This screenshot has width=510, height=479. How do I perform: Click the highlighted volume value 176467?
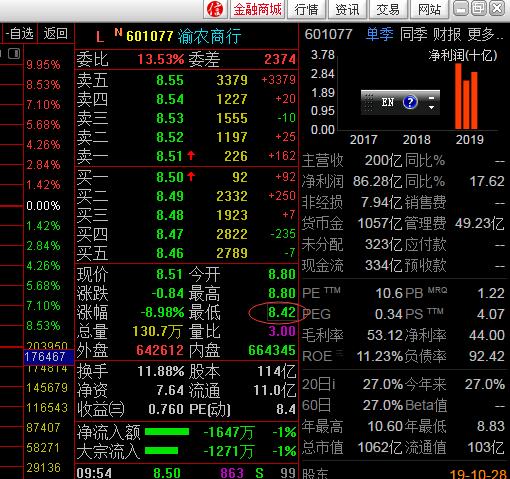tap(49, 357)
